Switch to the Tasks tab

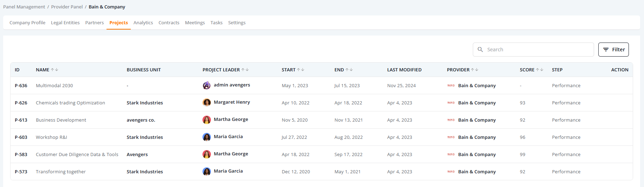coord(217,22)
